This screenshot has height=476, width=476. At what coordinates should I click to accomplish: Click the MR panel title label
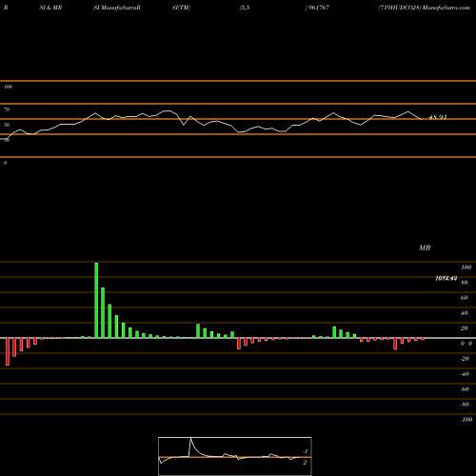[425, 248]
